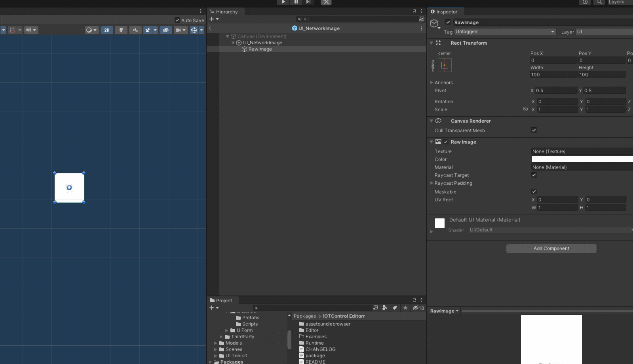Viewport: 633px width, 364px height.
Task: Toggle Raycast Target checkbox
Action: [x=534, y=175]
